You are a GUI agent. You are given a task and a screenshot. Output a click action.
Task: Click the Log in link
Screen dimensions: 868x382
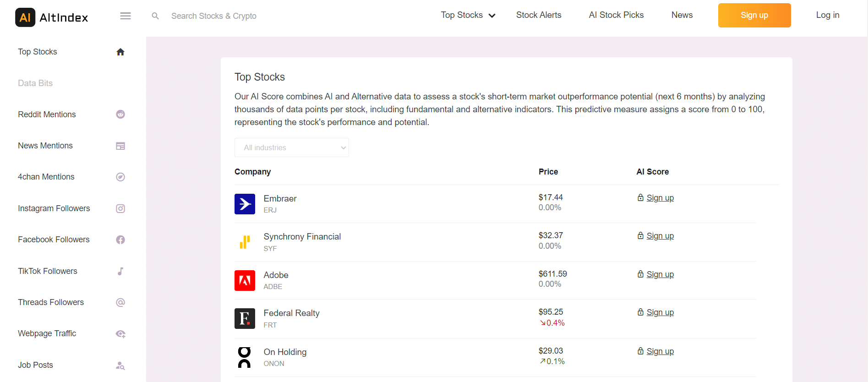[x=827, y=15]
